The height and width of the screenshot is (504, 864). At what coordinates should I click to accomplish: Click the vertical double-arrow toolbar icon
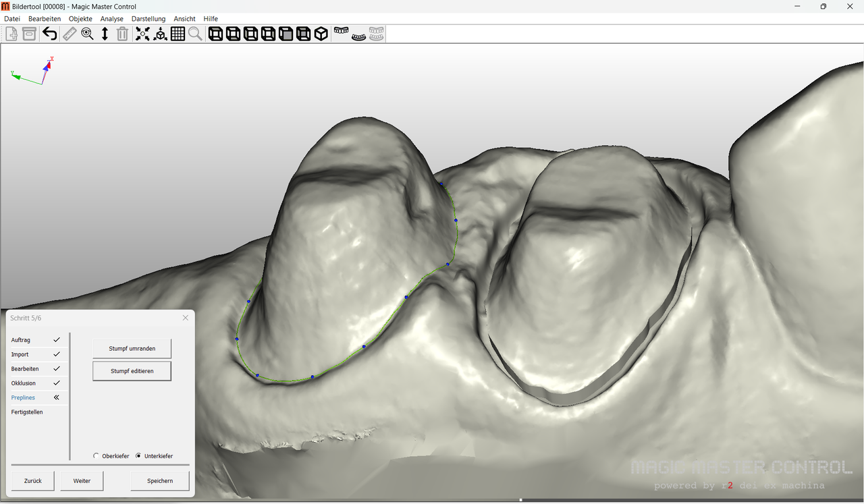pos(105,34)
